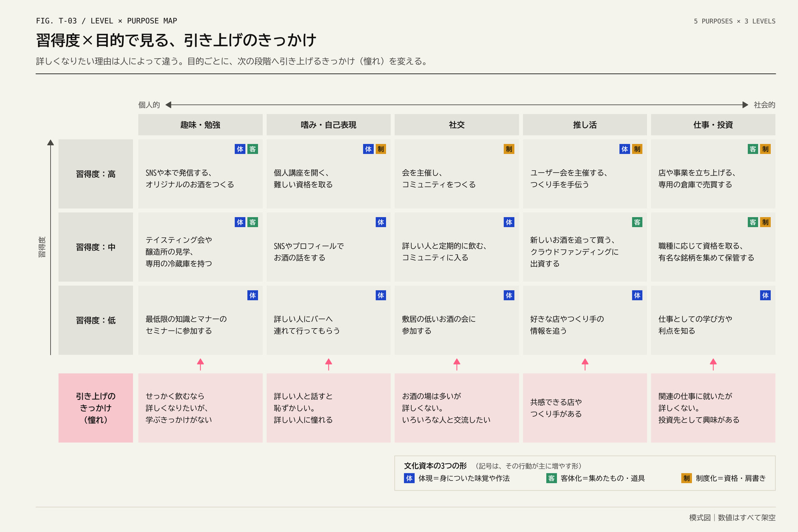Click the 習得度：高 row header
The image size is (798, 532).
96,174
